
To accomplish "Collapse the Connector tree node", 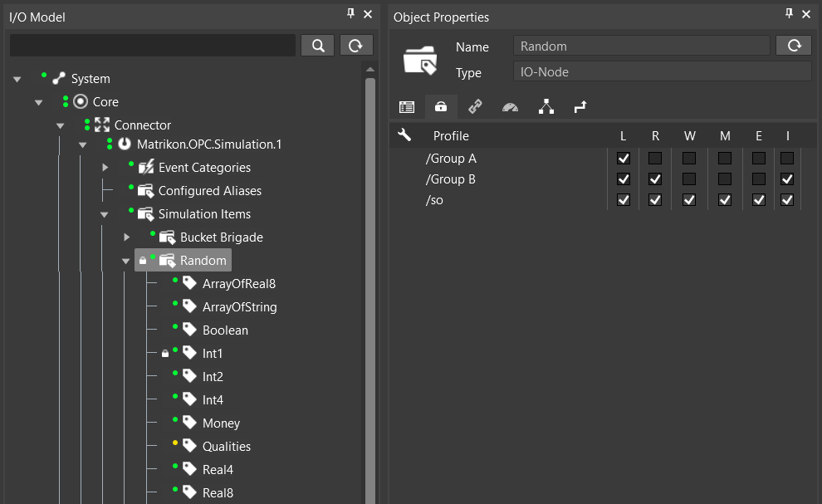I will coord(61,126).
